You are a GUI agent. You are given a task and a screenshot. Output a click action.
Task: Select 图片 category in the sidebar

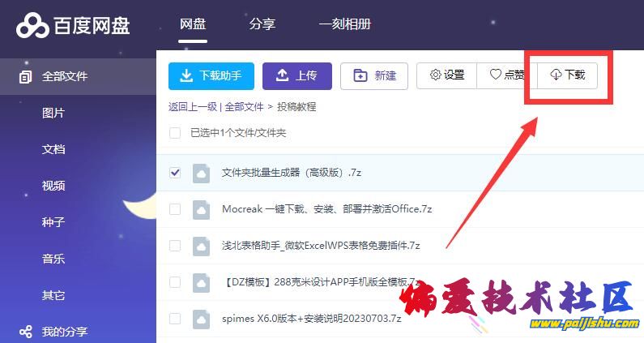tap(53, 113)
